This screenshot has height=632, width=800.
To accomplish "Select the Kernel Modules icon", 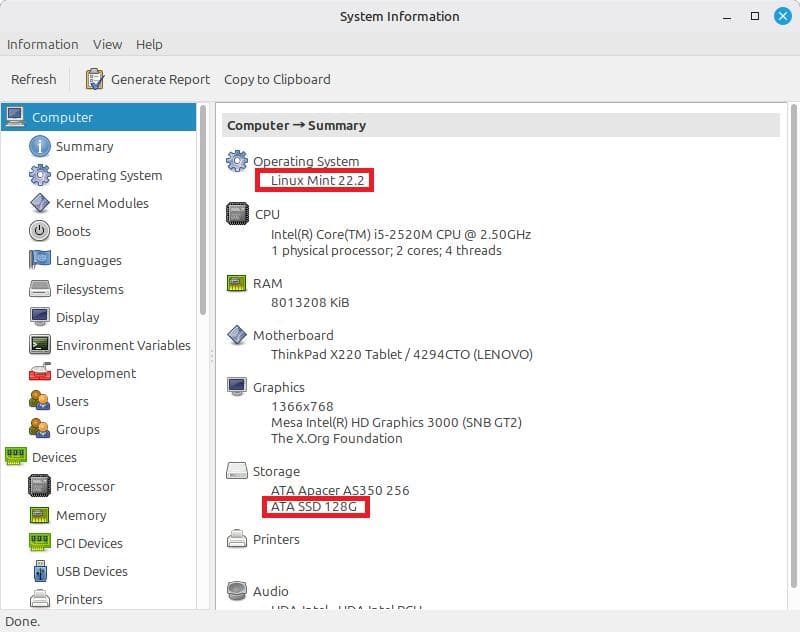I will point(39,203).
